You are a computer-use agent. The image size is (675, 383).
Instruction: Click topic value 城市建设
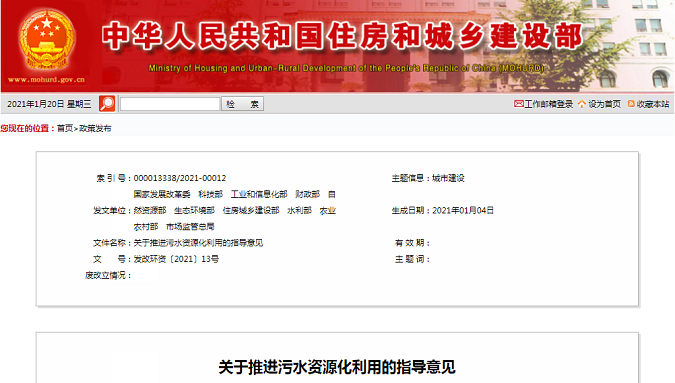coord(448,178)
